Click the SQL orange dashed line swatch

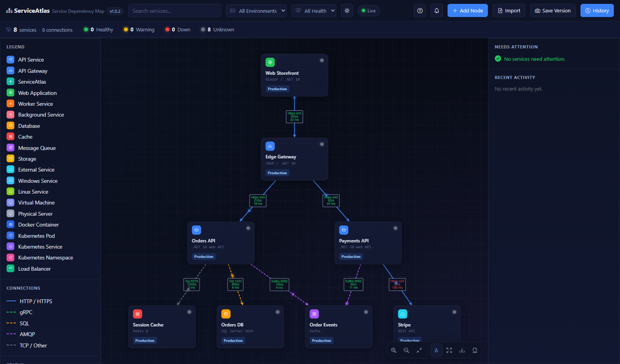[x=11, y=323]
